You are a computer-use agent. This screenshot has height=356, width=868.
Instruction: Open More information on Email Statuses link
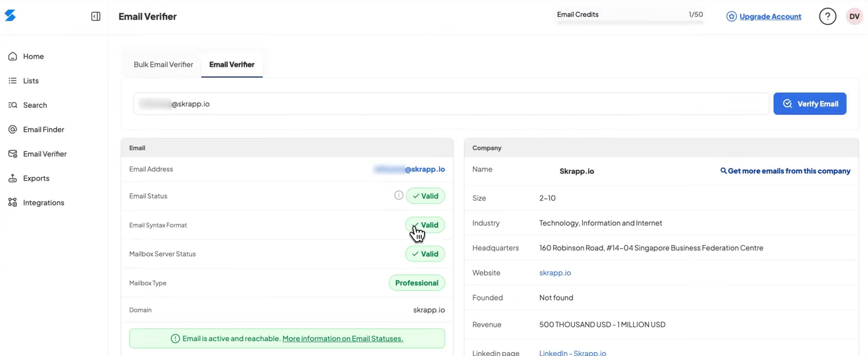point(342,338)
